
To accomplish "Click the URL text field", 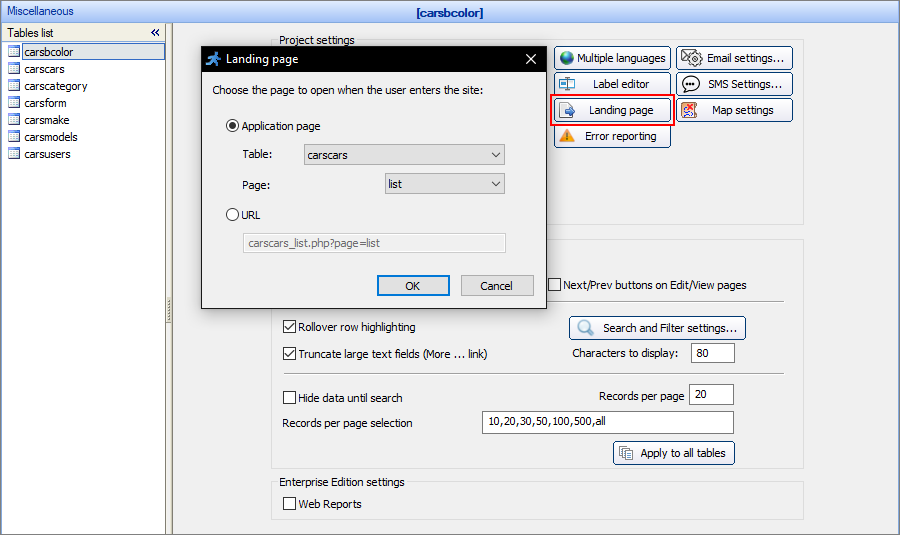I will (x=374, y=243).
